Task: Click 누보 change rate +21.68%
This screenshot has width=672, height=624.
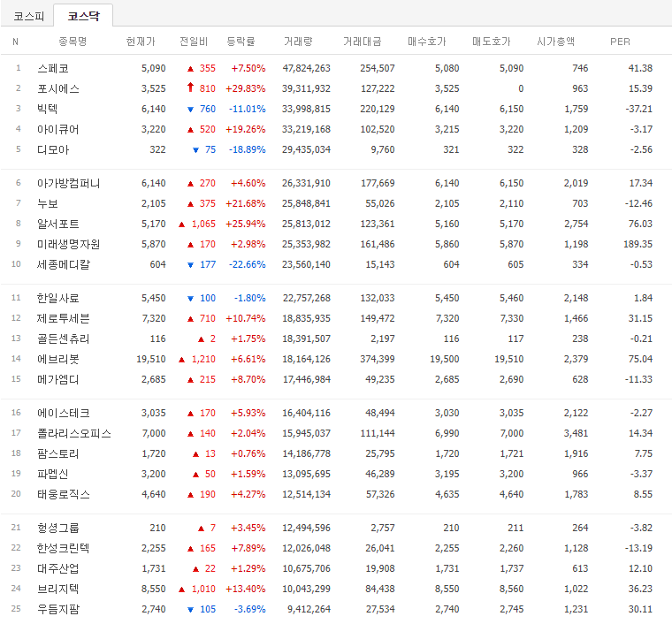Action: pos(246,203)
